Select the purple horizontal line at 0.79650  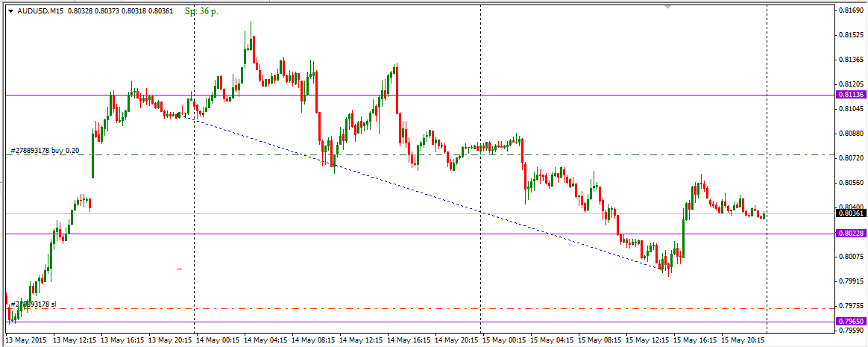point(419,322)
